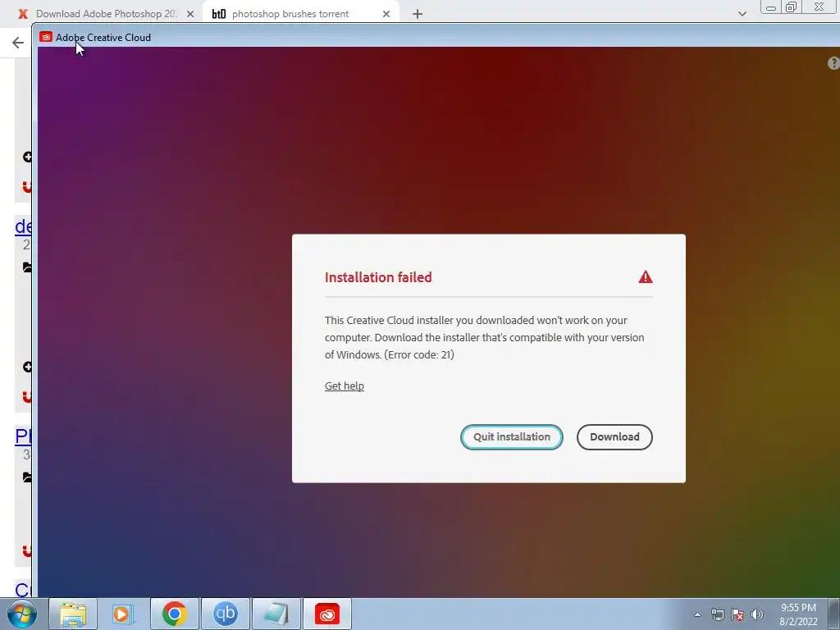Viewport: 840px width, 630px height.
Task: Open a new browser tab
Action: 418,14
